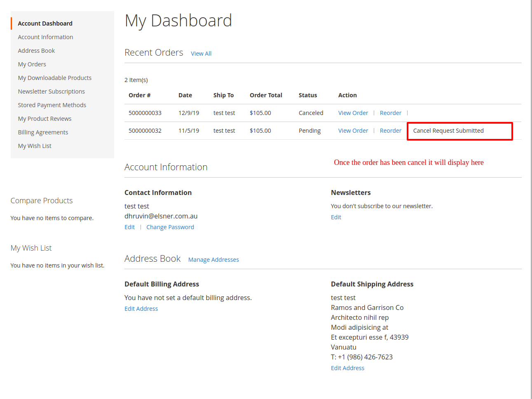The image size is (532, 399).
Task: Go to Address Book sidebar item
Action: coord(36,51)
